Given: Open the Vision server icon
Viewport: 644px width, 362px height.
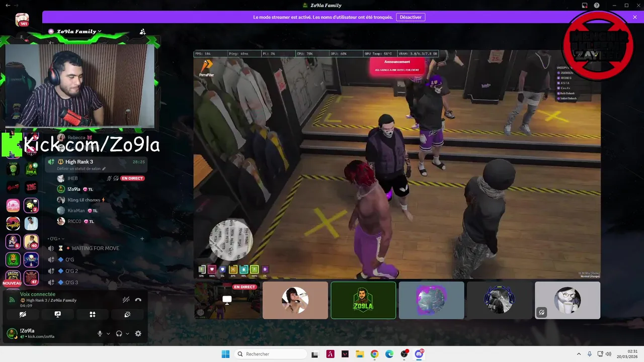Looking at the screenshot, I should tap(13, 169).
